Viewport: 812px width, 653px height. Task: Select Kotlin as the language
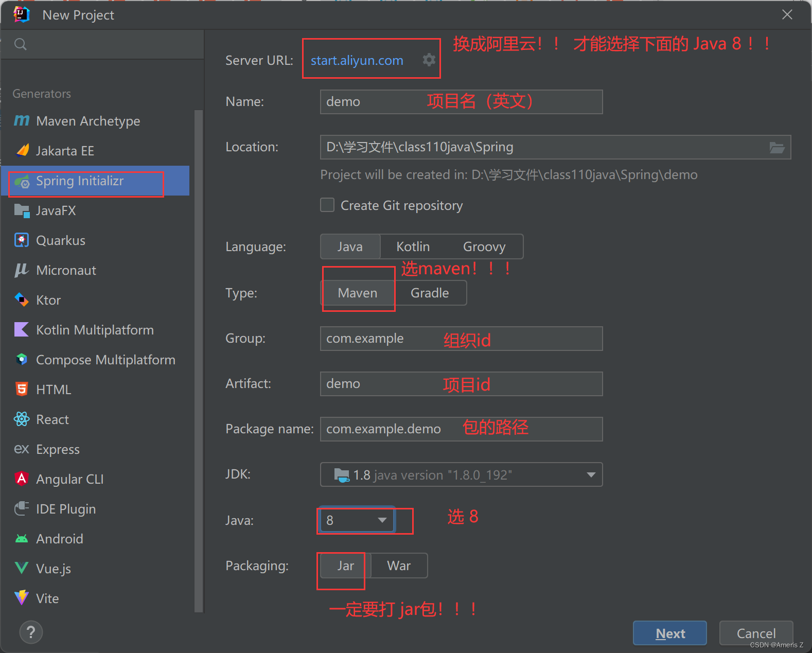coord(413,246)
